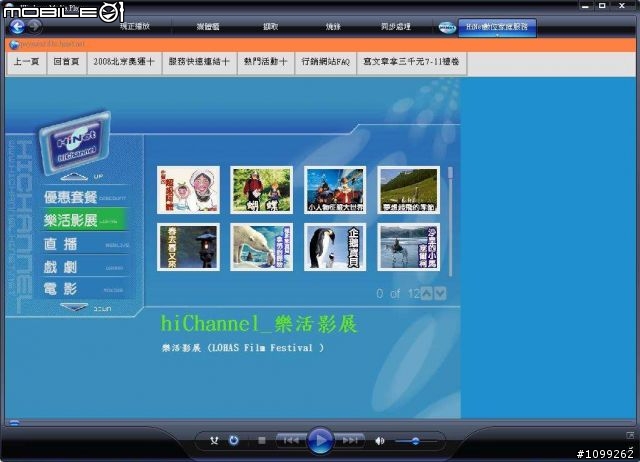Click the HiNet hiChannel logo badge
The image size is (640, 462).
click(76, 142)
